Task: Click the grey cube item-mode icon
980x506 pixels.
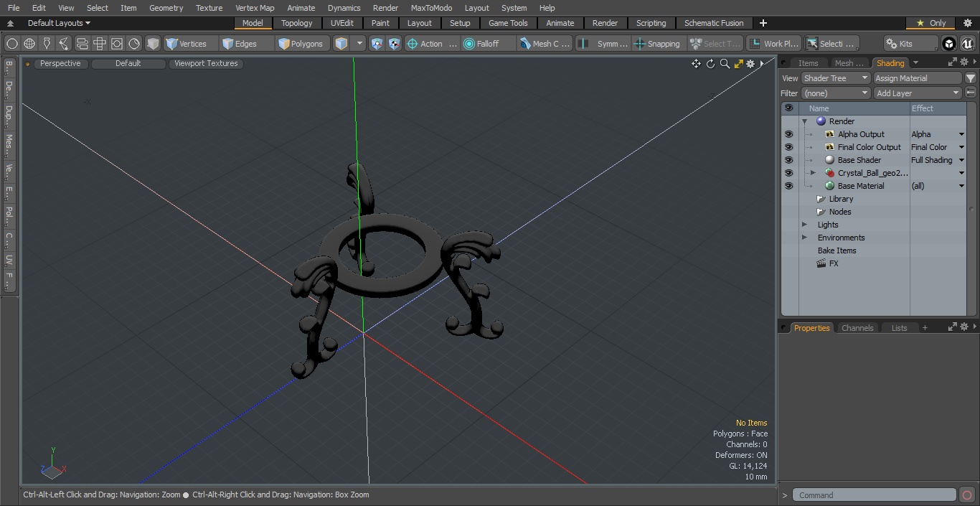Action: [153, 44]
